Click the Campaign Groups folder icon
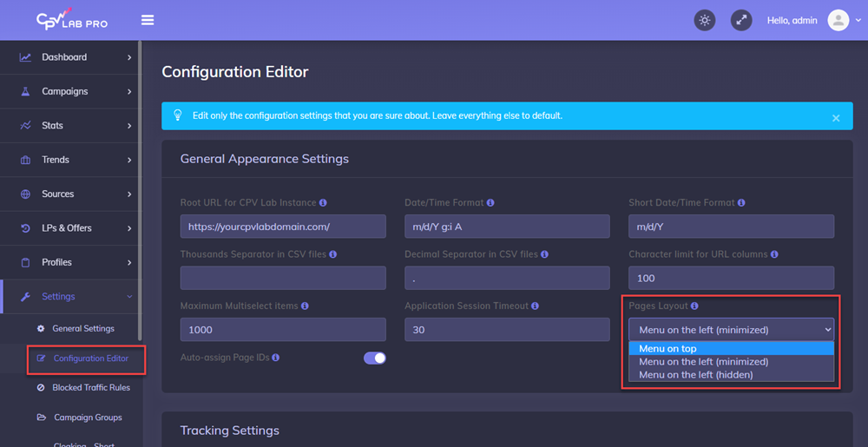Image resolution: width=868 pixels, height=447 pixels. point(41,417)
